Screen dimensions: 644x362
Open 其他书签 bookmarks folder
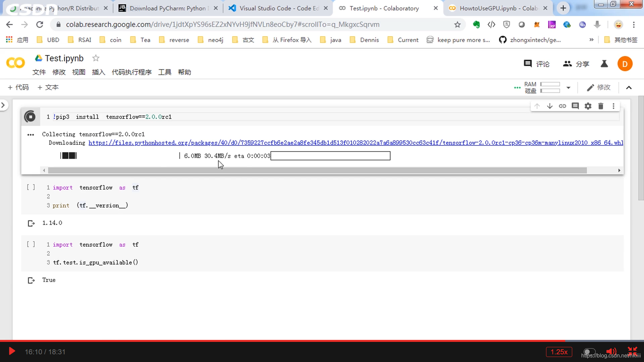click(x=621, y=40)
